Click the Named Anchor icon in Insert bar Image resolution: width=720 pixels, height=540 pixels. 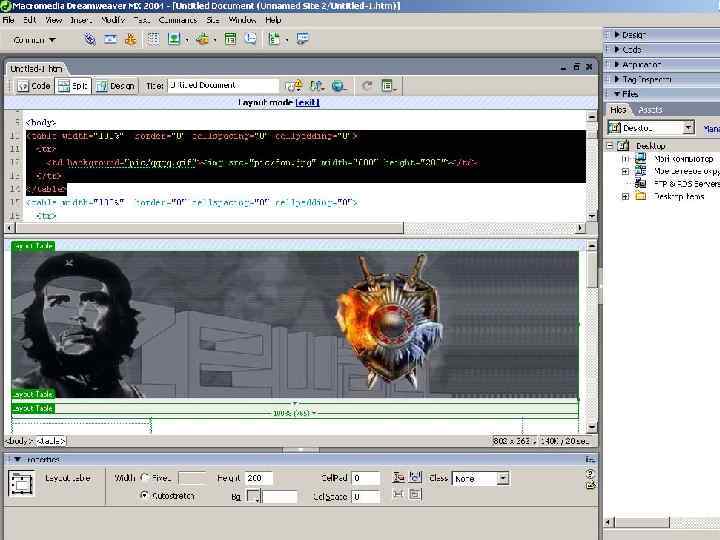(130, 39)
